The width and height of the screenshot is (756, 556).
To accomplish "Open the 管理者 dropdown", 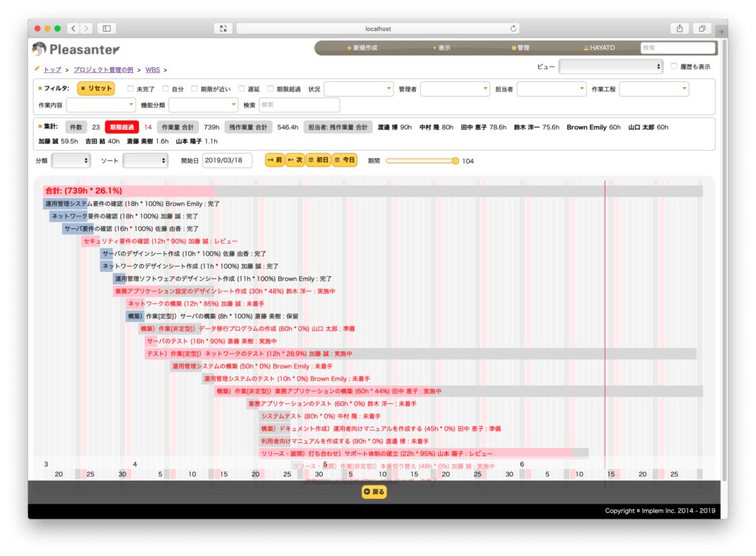I will [x=455, y=89].
